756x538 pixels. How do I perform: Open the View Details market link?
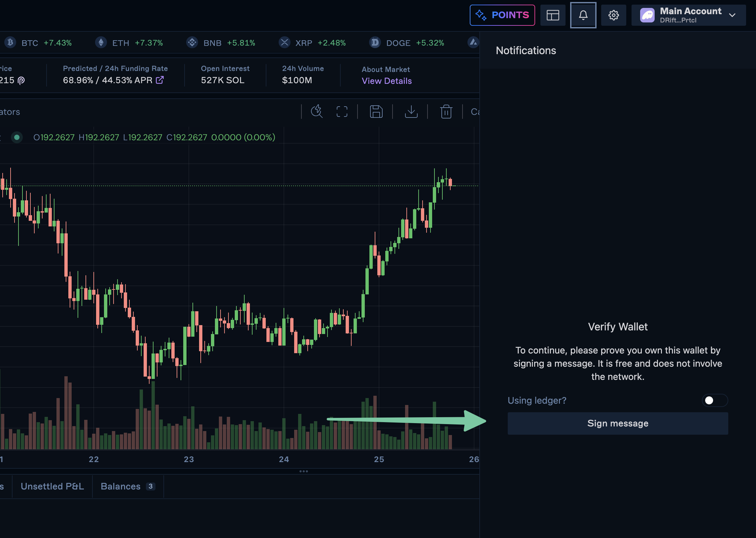click(x=386, y=81)
